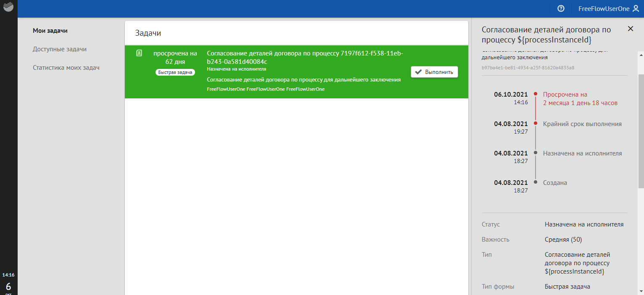Select the Быстрая задача badge

pyautogui.click(x=175, y=72)
